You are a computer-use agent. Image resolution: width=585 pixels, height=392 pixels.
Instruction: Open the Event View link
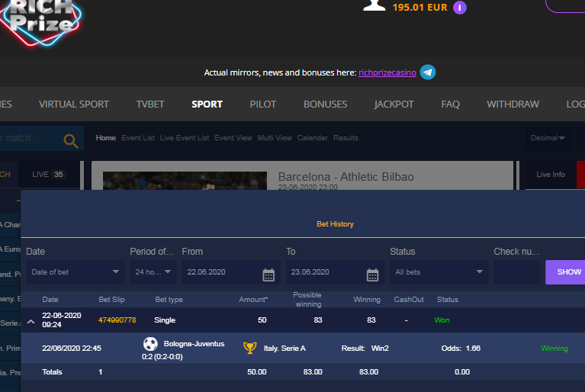[233, 138]
